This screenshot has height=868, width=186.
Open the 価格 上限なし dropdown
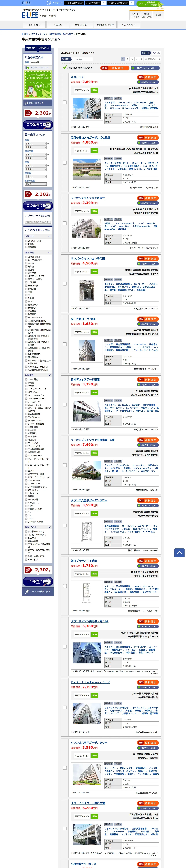point(36,147)
